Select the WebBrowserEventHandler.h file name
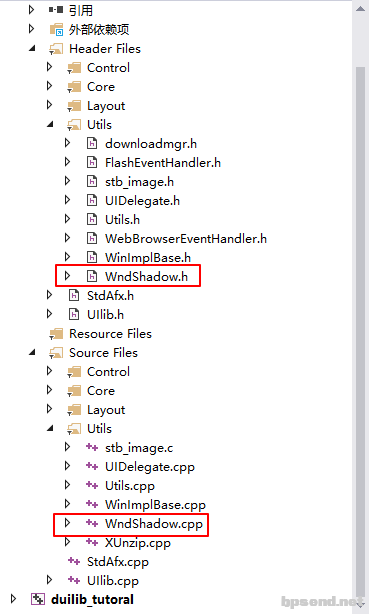 tap(186, 238)
